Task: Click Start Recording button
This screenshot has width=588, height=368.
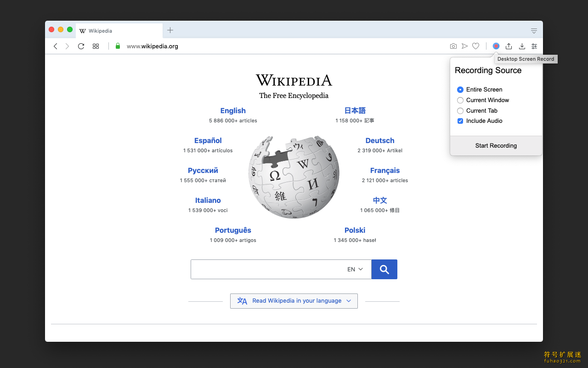Action: [496, 146]
